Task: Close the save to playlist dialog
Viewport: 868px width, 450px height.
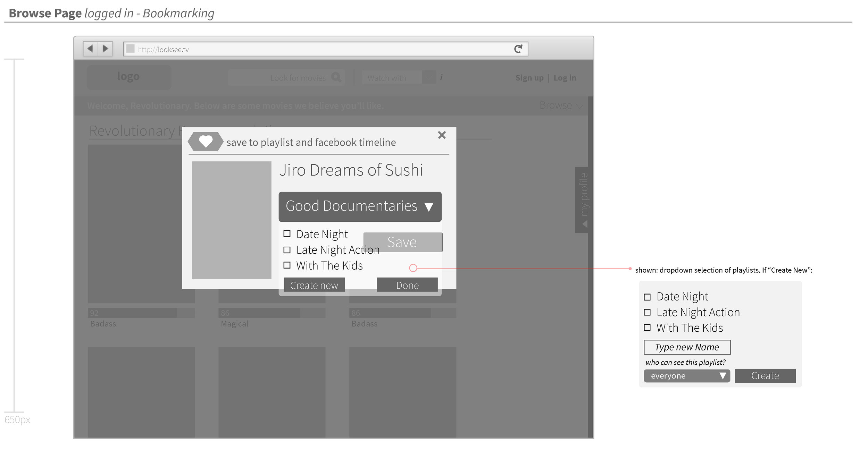Action: pyautogui.click(x=442, y=135)
